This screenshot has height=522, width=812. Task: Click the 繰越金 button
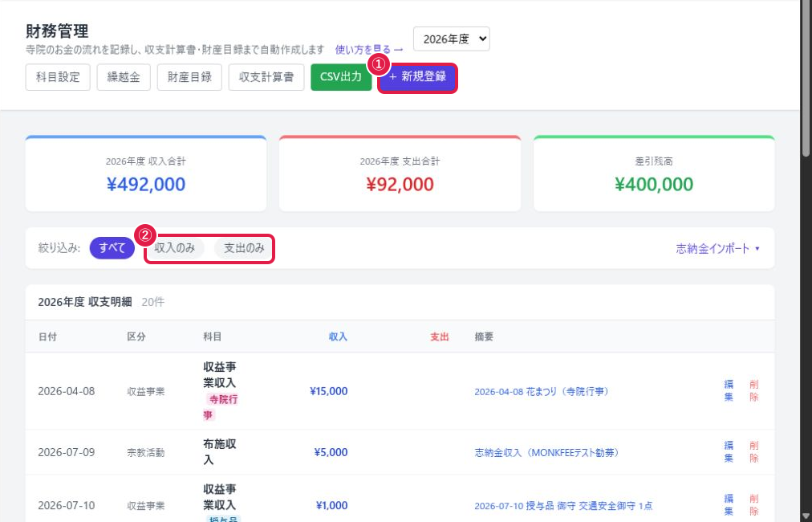pyautogui.click(x=124, y=77)
